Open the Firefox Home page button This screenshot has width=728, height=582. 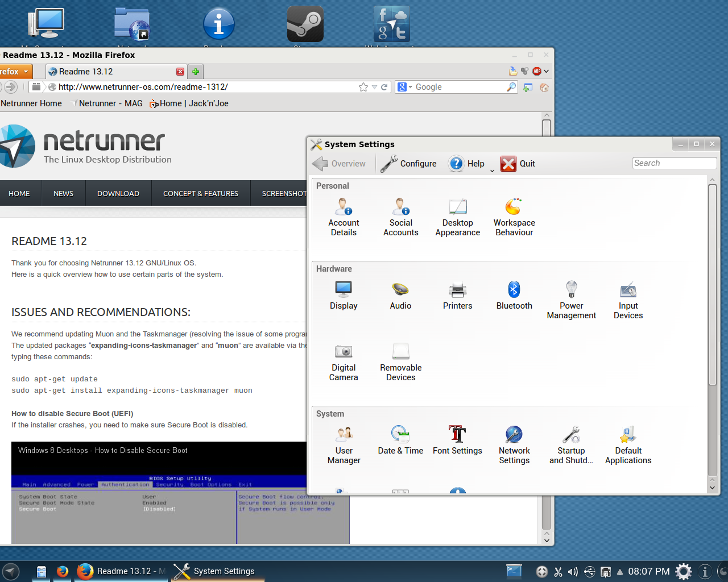pos(544,87)
